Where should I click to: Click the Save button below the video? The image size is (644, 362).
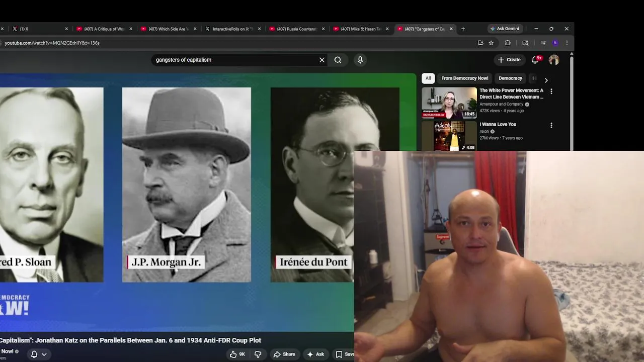point(345,354)
